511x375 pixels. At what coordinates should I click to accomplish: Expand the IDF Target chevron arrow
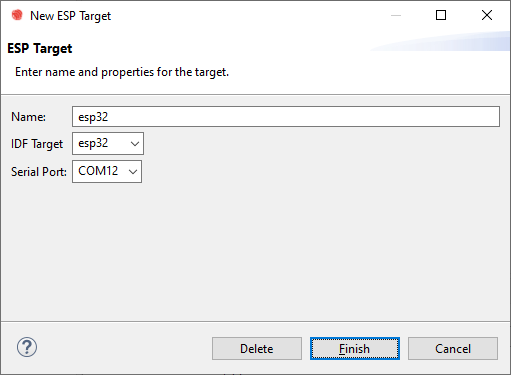tap(135, 144)
